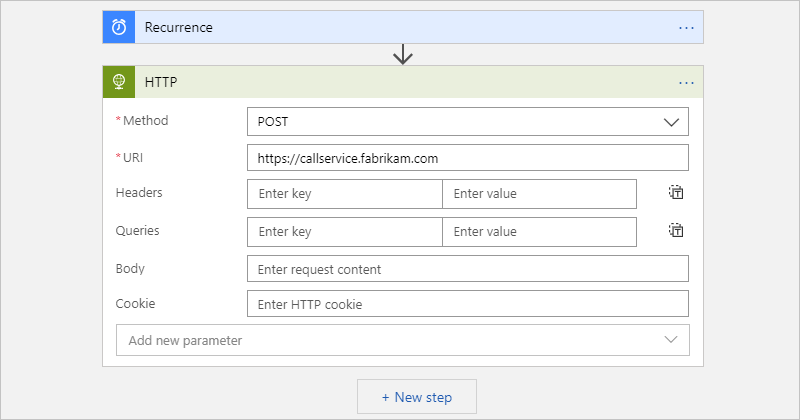Click the arrow between Recurrence and HTTP
This screenshot has width=800, height=420.
[403, 55]
